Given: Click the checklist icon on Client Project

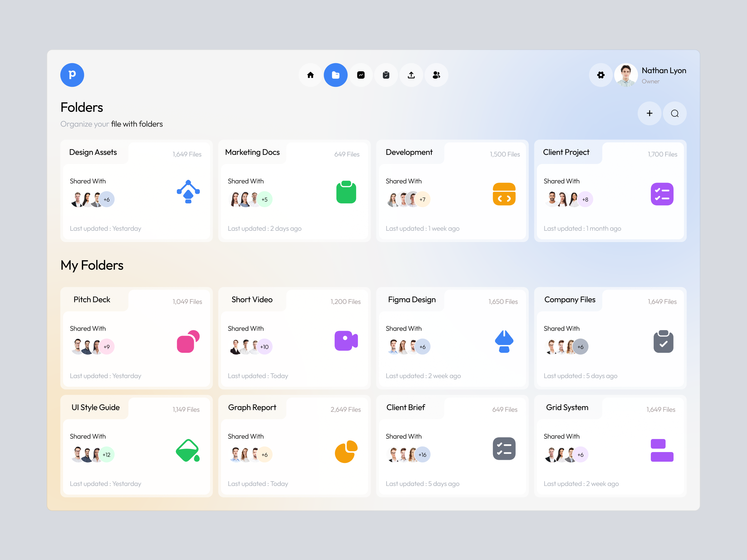Looking at the screenshot, I should (662, 194).
